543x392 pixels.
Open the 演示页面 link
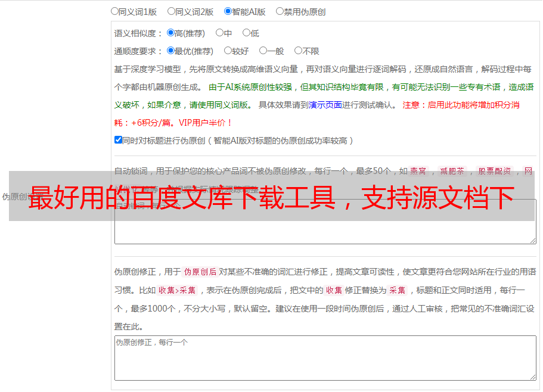[x=325, y=105]
